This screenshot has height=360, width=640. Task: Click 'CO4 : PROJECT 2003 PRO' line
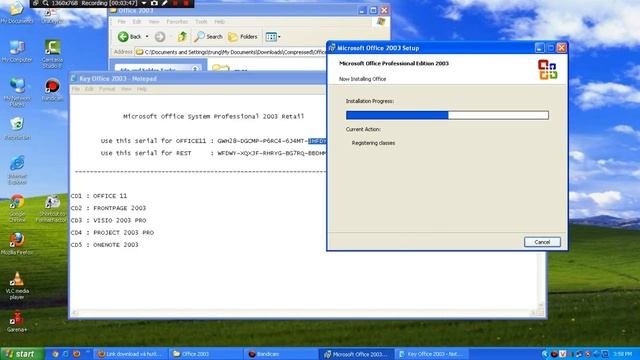tap(112, 233)
